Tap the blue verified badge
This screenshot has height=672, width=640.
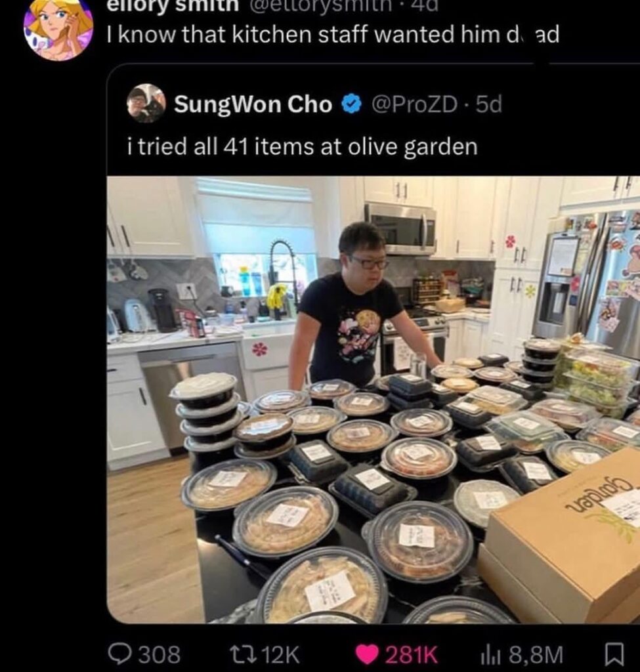click(x=351, y=104)
